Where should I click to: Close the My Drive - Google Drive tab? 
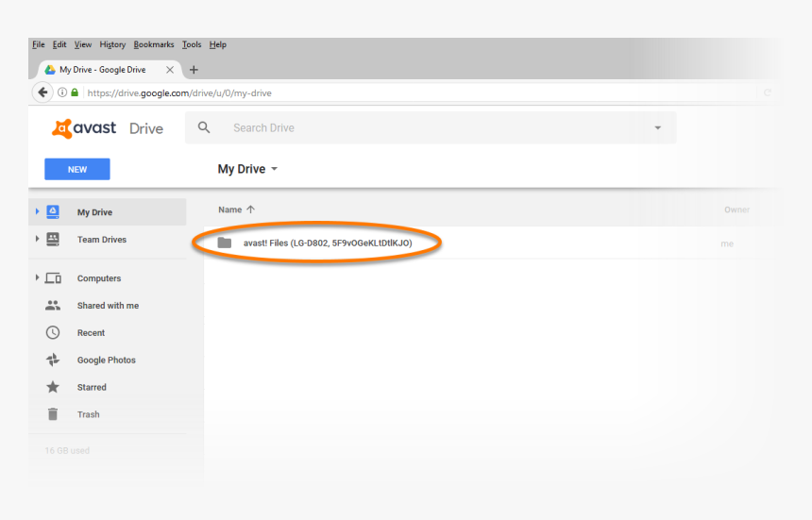170,70
